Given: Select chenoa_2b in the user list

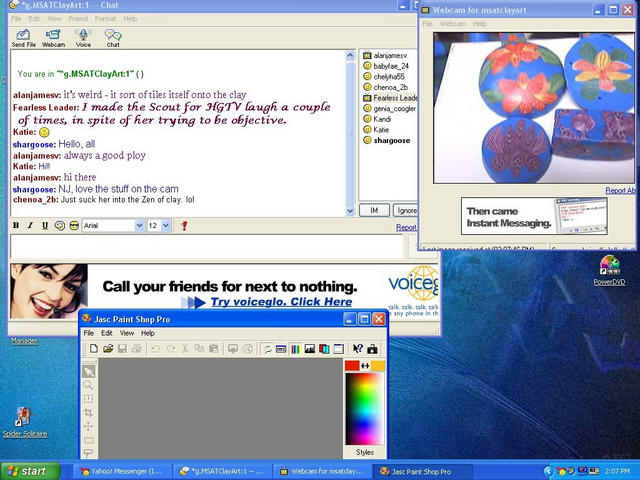Looking at the screenshot, I should coord(385,87).
